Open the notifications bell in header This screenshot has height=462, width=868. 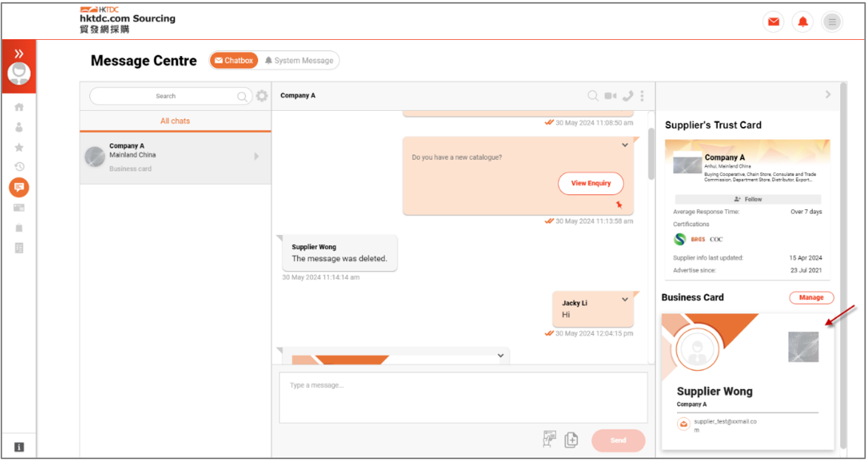pyautogui.click(x=803, y=22)
